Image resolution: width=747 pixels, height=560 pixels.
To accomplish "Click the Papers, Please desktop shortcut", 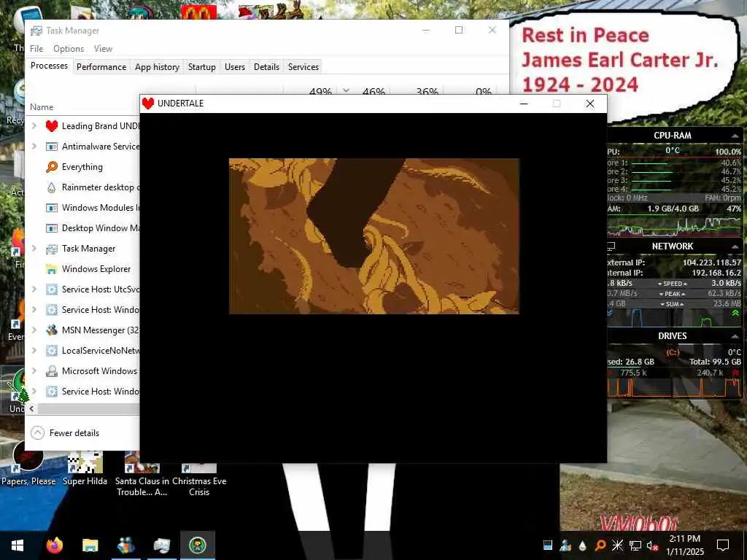I will (x=28, y=464).
